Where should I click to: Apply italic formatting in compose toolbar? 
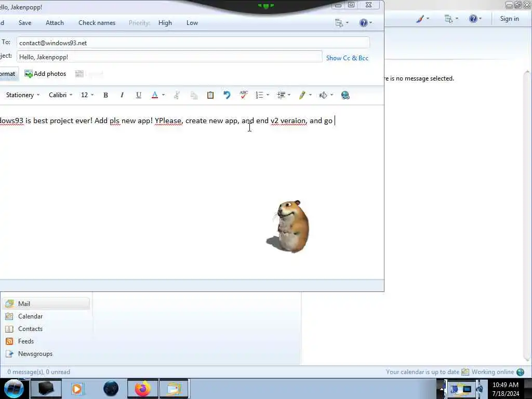point(122,96)
